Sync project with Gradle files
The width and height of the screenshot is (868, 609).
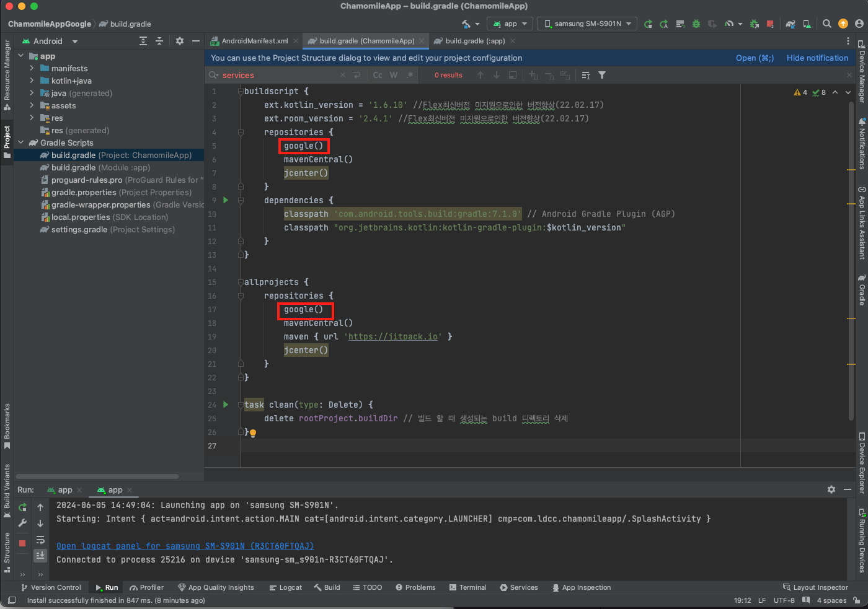(790, 24)
